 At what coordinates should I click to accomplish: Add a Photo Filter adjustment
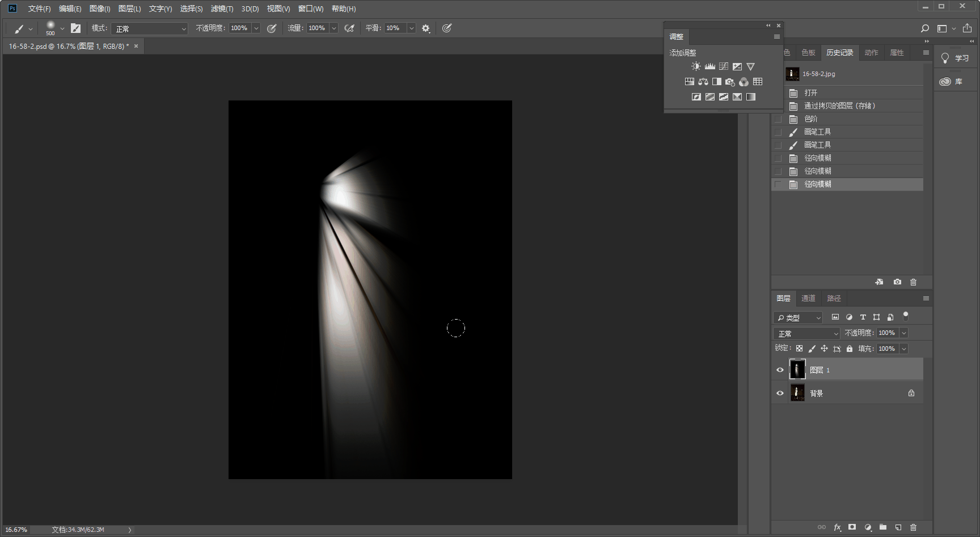tap(730, 82)
